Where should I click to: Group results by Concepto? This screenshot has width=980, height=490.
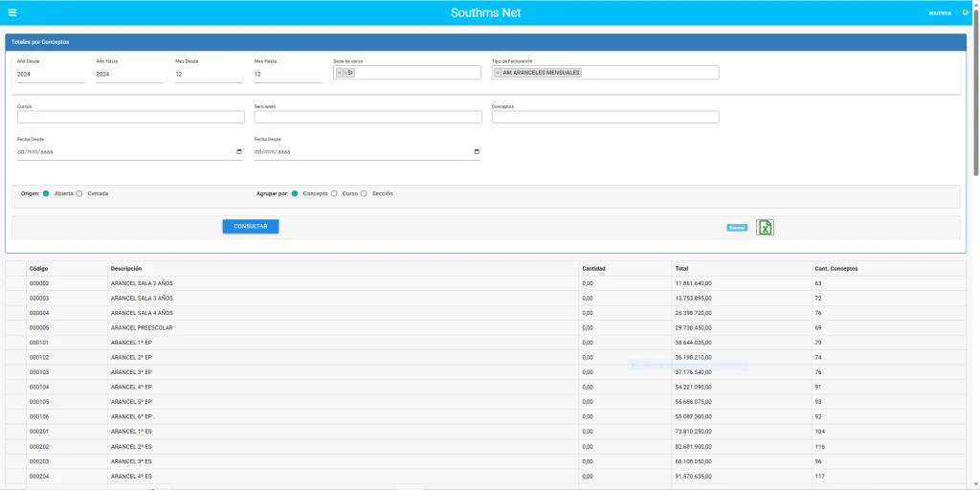pos(295,193)
